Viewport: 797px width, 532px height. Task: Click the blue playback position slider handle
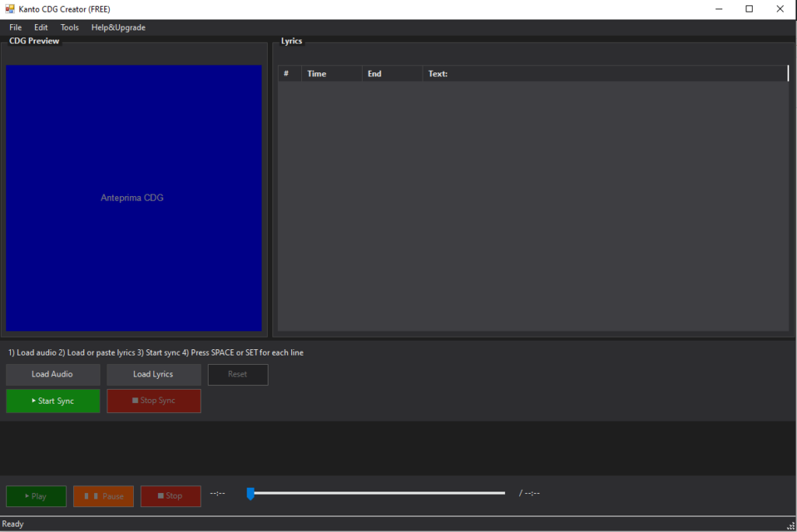[251, 493]
